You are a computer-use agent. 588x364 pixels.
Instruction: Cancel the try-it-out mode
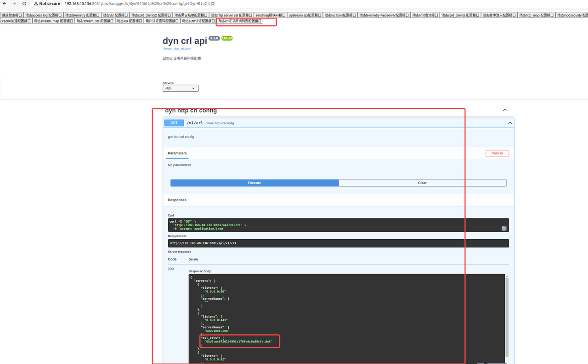point(497,153)
